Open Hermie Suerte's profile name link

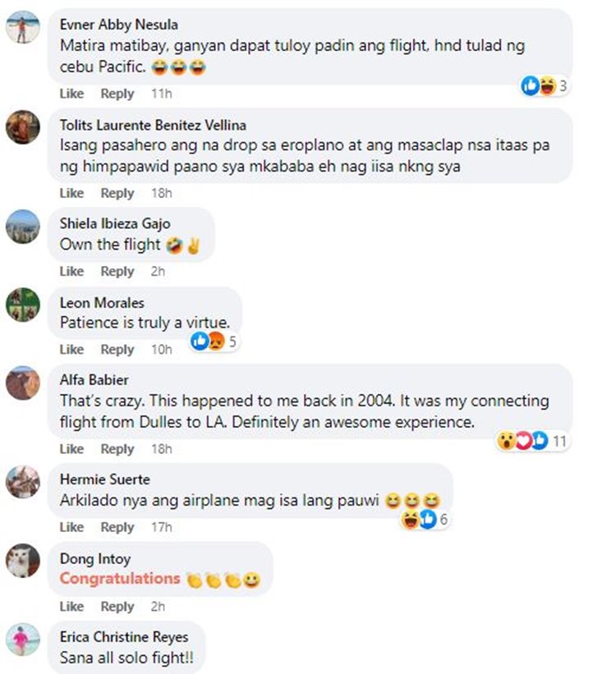[x=105, y=479]
